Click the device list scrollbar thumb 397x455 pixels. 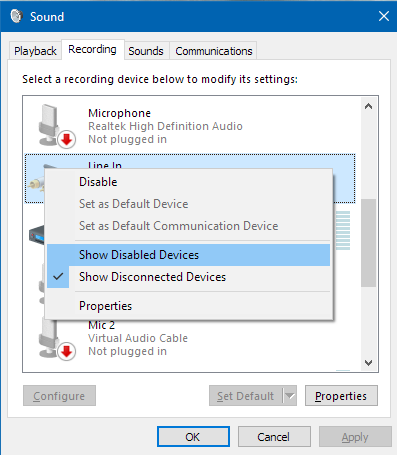point(368,243)
